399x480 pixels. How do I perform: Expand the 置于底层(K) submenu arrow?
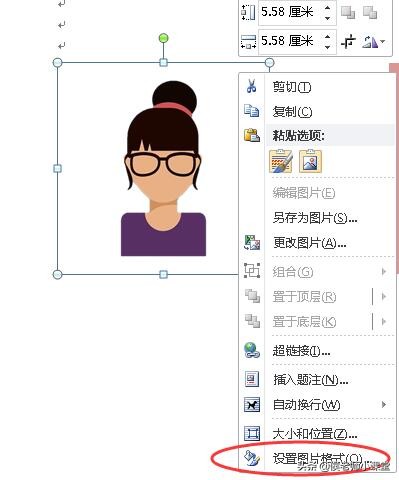point(384,321)
